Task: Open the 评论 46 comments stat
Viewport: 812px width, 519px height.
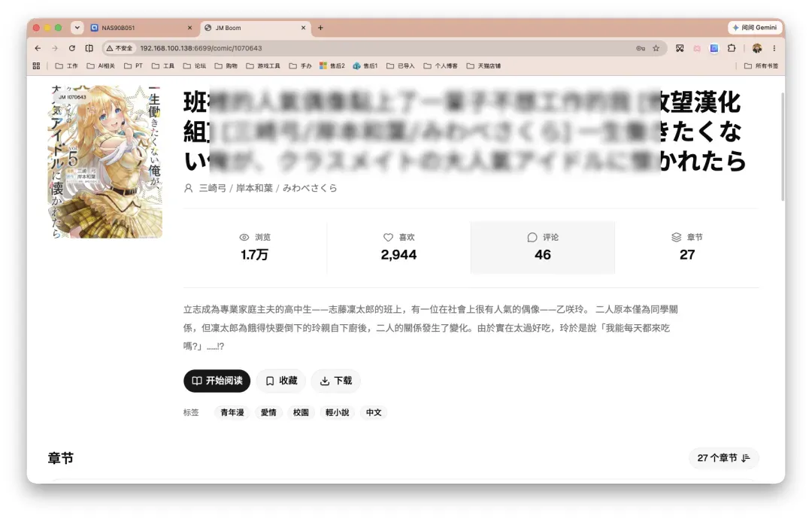Action: [x=543, y=247]
